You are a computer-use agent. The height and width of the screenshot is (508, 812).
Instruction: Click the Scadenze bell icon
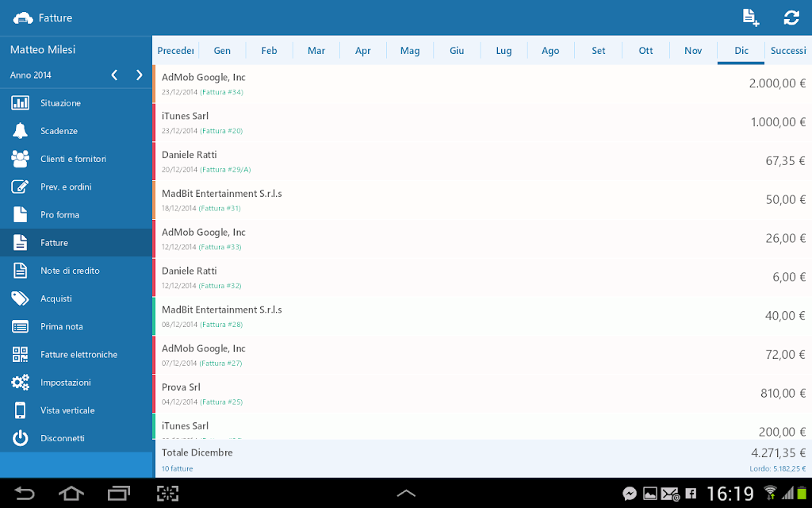coord(20,131)
